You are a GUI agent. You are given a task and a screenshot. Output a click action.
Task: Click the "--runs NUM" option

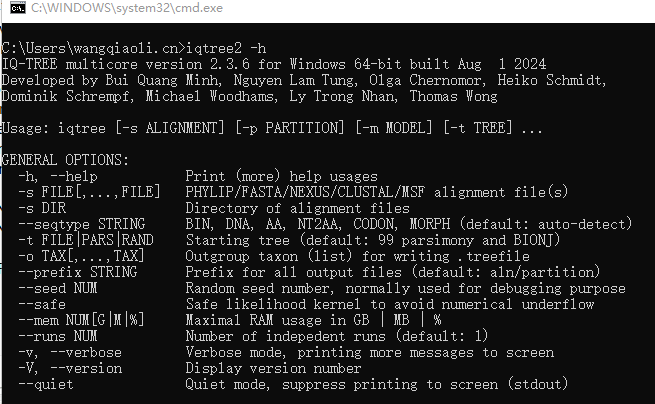pos(62,336)
